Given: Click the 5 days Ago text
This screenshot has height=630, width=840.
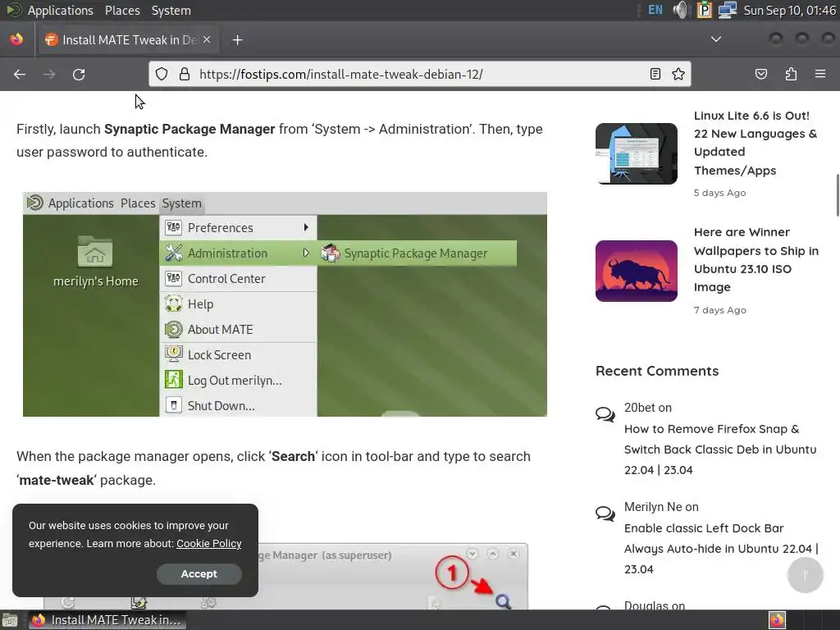Looking at the screenshot, I should coord(719,193).
